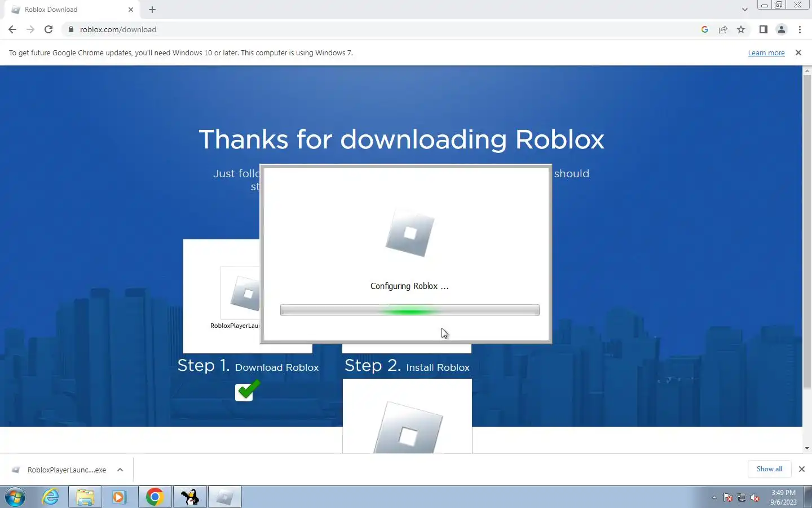812x508 pixels.
Task: Switch to Roblox installer taskbar button
Action: pyautogui.click(x=225, y=497)
